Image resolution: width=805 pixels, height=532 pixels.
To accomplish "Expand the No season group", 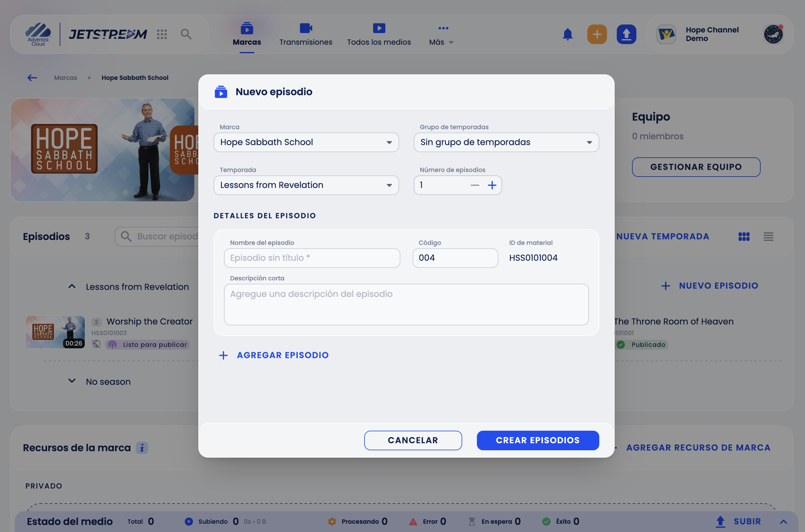I will [x=72, y=381].
